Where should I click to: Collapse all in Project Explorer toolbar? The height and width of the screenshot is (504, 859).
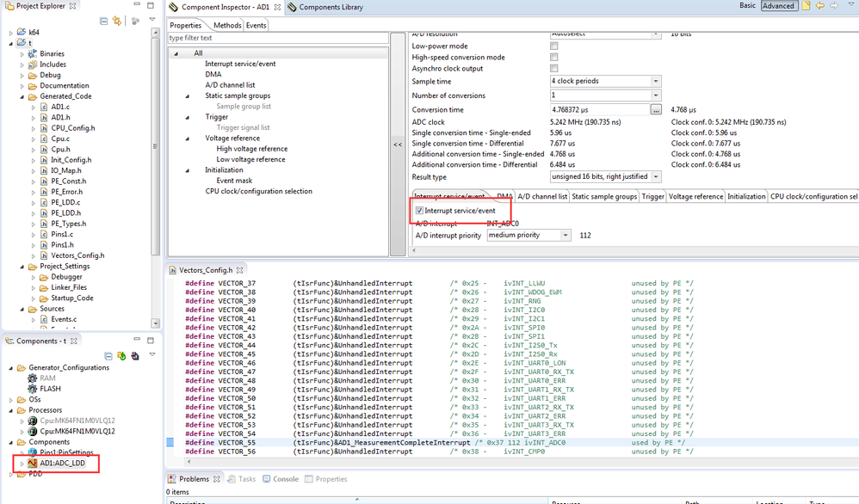[103, 21]
